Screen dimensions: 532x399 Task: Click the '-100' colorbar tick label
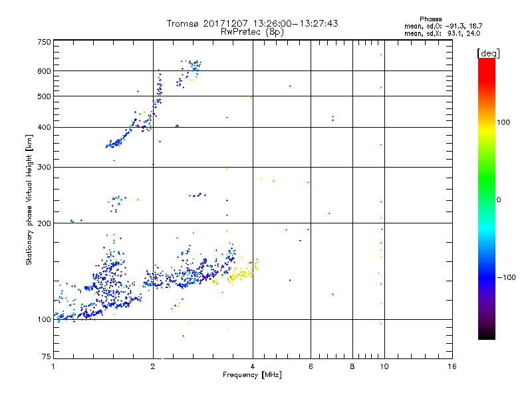pyautogui.click(x=506, y=277)
